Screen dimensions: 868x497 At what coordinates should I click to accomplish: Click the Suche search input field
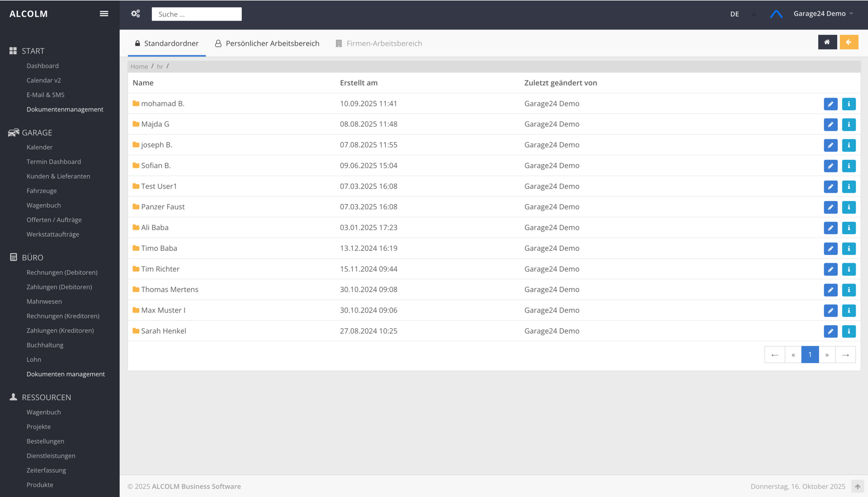(196, 14)
